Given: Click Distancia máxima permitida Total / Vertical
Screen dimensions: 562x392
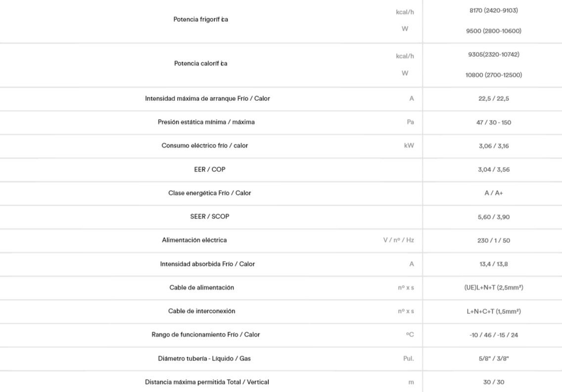Looking at the screenshot, I should click(207, 382).
